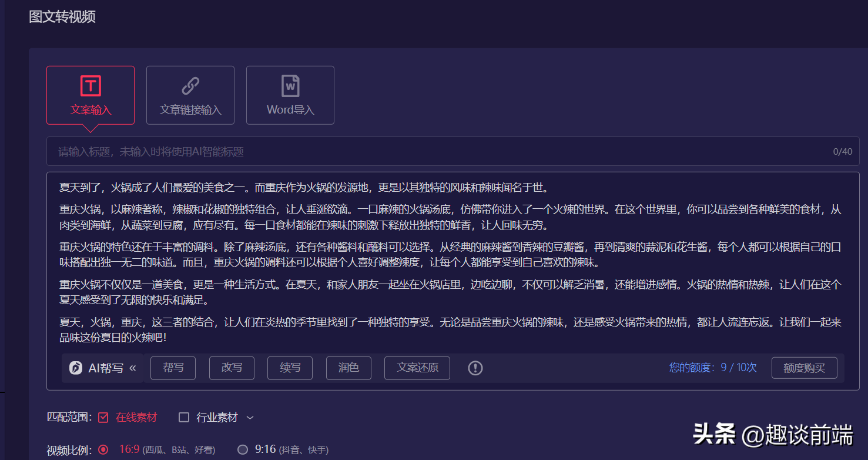Click the exclamation info icon

pos(475,368)
